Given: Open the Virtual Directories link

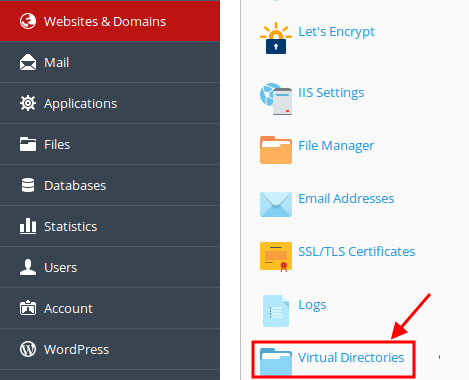Looking at the screenshot, I should [x=351, y=358].
